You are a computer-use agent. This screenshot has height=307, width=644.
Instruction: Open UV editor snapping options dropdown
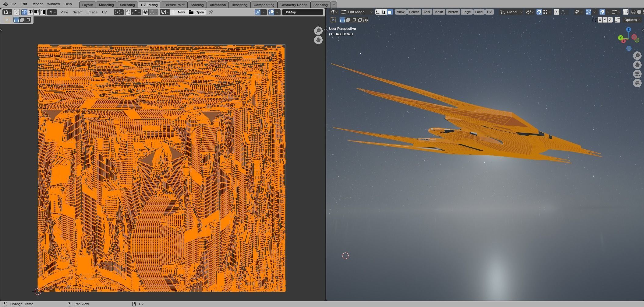136,12
